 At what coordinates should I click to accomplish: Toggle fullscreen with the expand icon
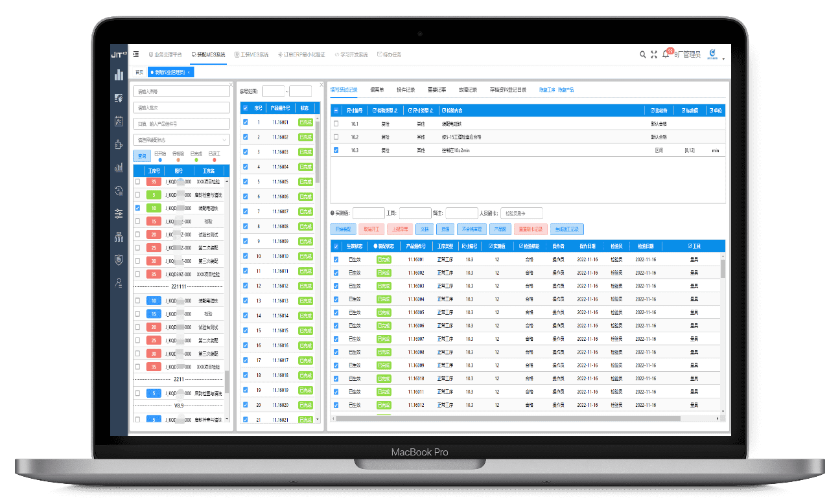pos(653,55)
